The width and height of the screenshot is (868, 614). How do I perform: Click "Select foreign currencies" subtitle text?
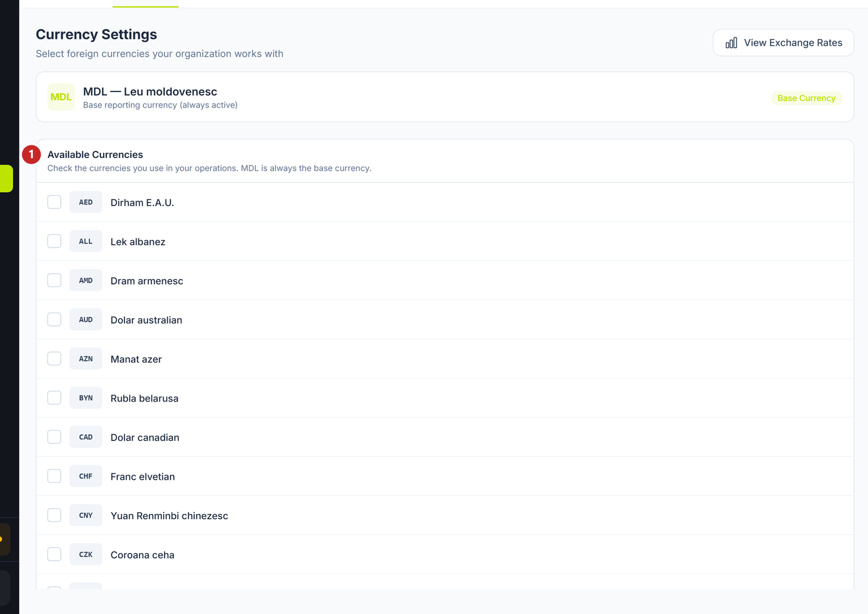pyautogui.click(x=160, y=54)
